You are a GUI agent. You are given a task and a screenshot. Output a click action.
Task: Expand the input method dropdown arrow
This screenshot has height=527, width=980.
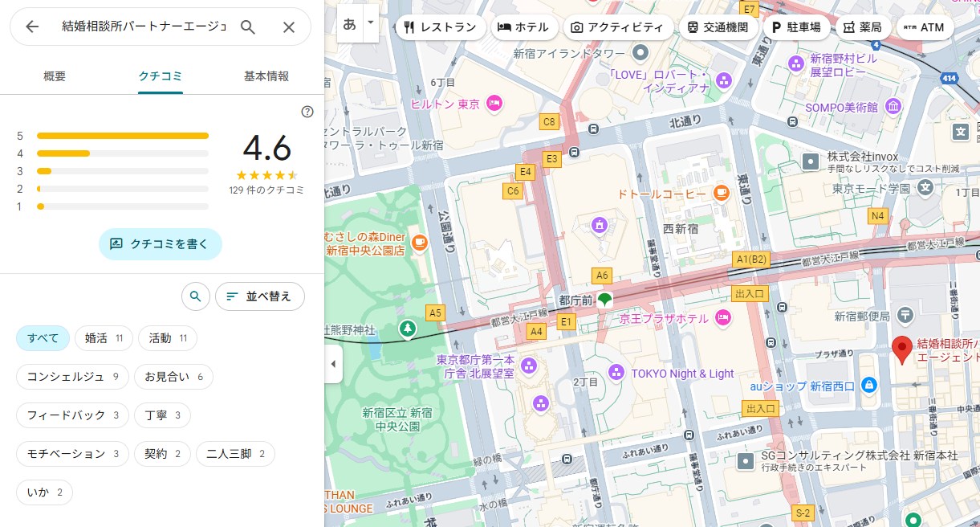coord(370,23)
